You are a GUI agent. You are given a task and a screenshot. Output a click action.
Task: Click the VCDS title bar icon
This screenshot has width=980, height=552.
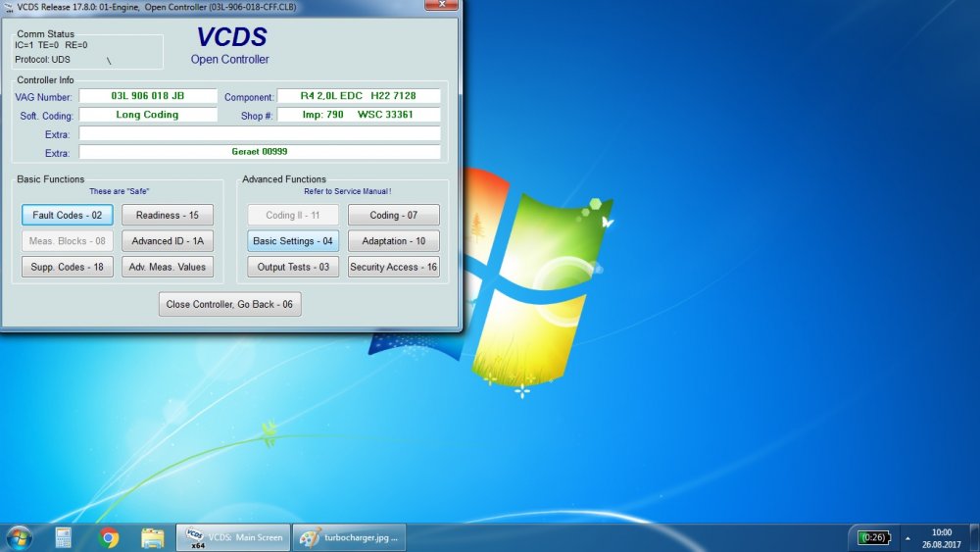8,7
